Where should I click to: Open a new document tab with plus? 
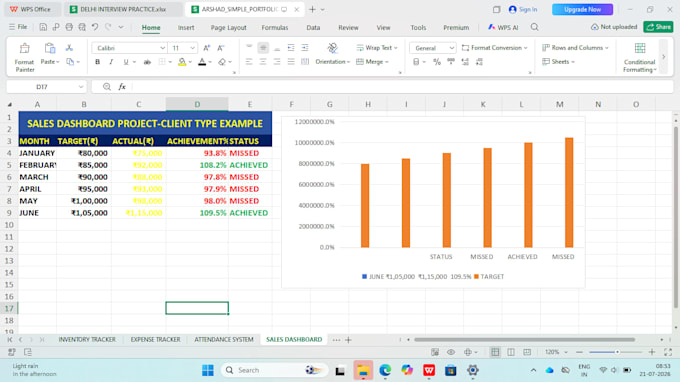pyautogui.click(x=312, y=9)
